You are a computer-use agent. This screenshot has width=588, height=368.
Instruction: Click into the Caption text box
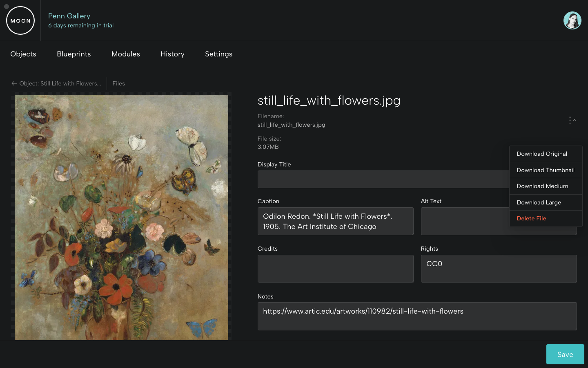pos(335,221)
